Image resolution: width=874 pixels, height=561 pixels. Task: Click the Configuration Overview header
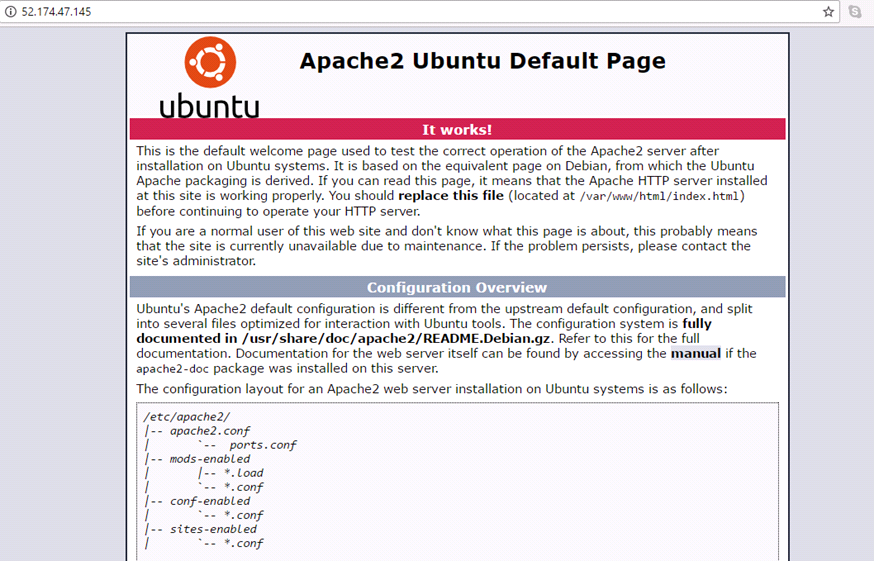[458, 287]
